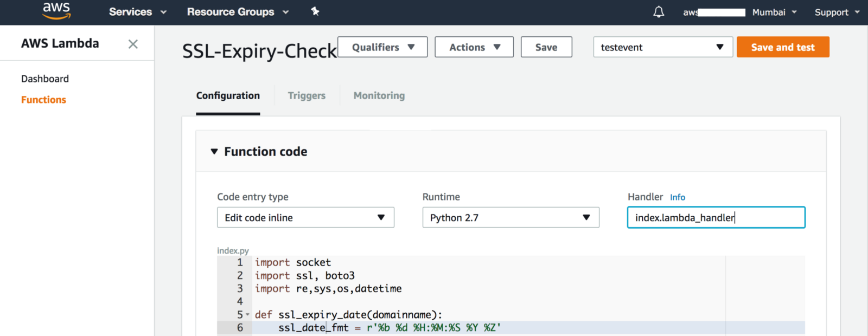Click code line 'import ssl, boto3'
Screen dimensions: 868x336
pos(305,275)
